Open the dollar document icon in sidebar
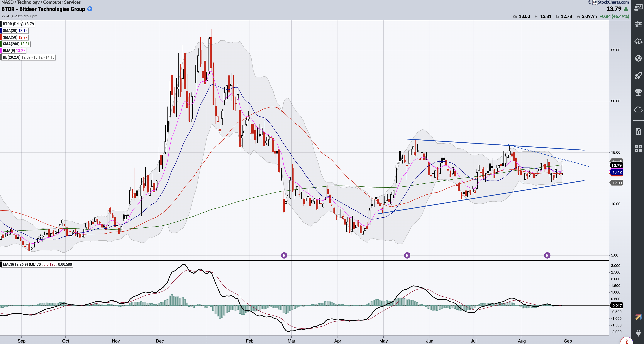Screen dimensions: 644x344 click(638, 131)
